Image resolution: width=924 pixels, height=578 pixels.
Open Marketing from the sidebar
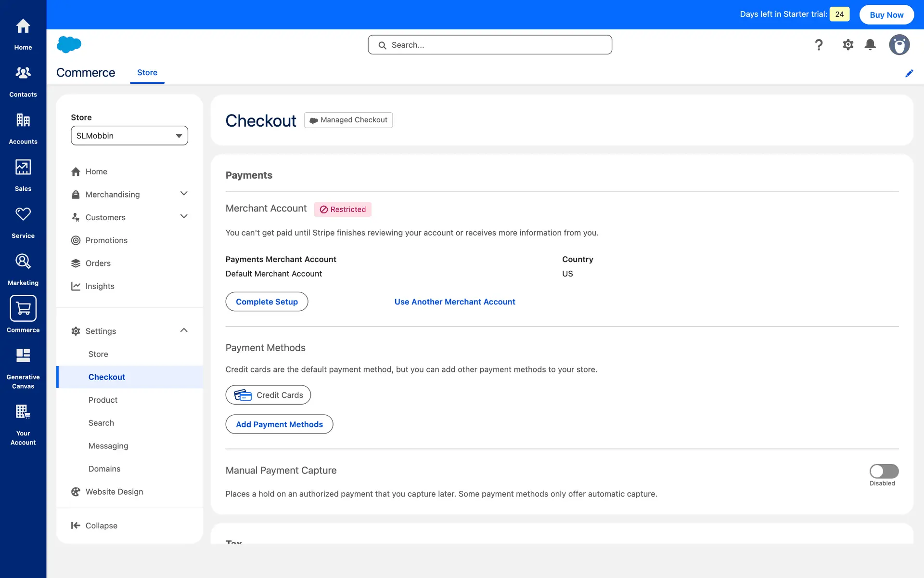(x=23, y=262)
